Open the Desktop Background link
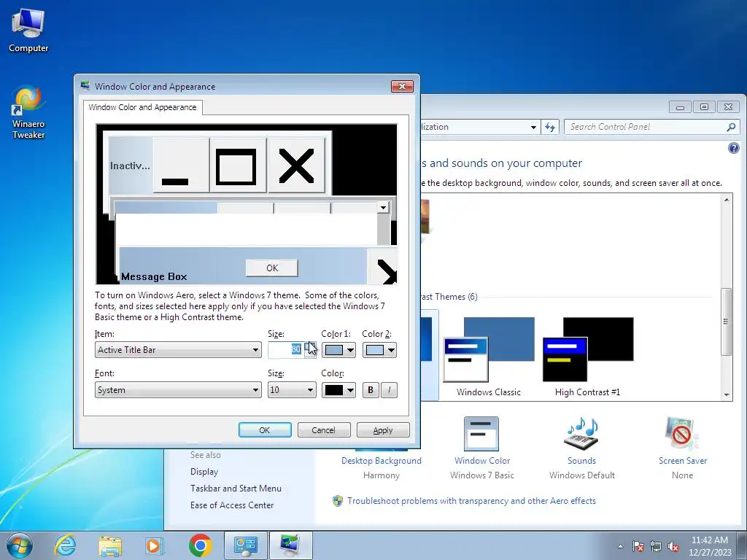 tap(381, 461)
